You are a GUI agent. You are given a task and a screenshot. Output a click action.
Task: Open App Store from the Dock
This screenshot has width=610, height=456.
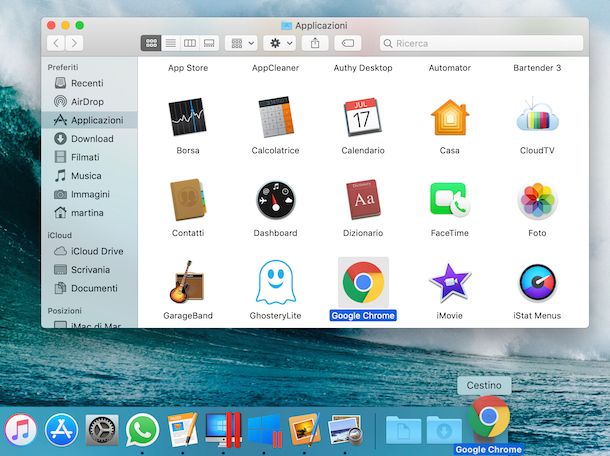(61, 430)
